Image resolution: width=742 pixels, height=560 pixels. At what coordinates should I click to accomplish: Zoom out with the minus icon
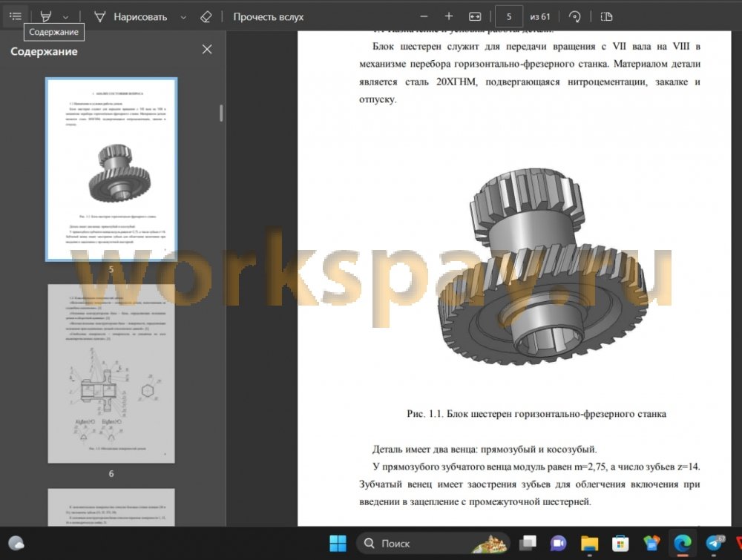424,16
